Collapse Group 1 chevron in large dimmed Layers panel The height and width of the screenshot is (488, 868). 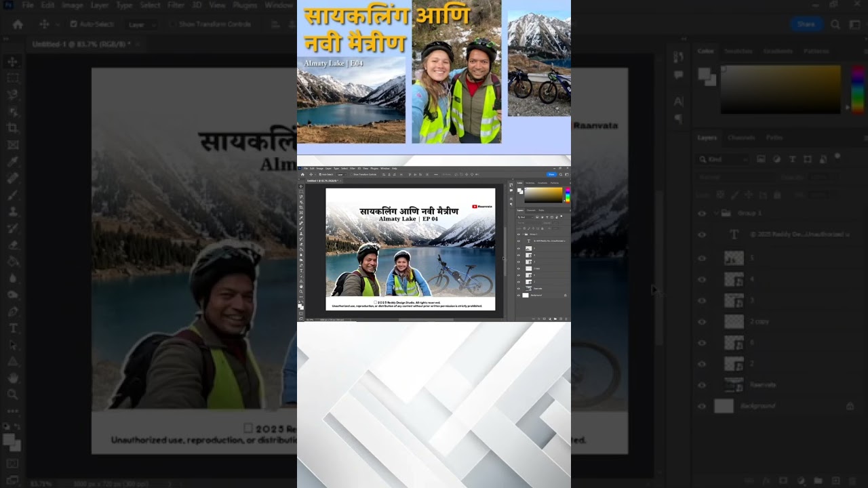[x=716, y=213]
